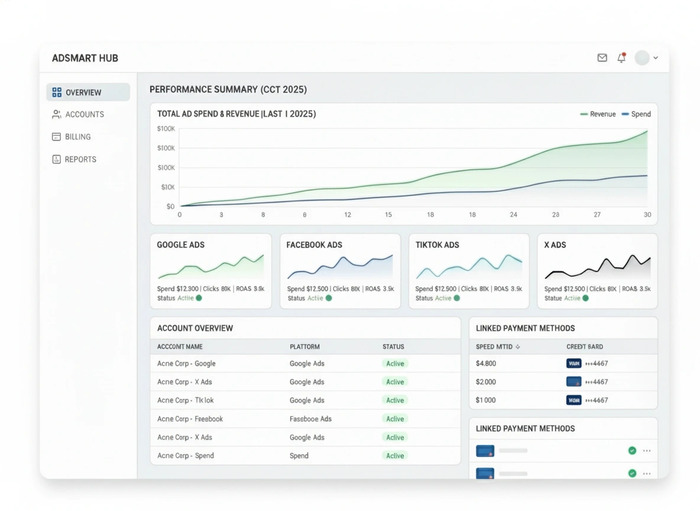
Task: Open the mail inbox icon
Action: [x=602, y=58]
